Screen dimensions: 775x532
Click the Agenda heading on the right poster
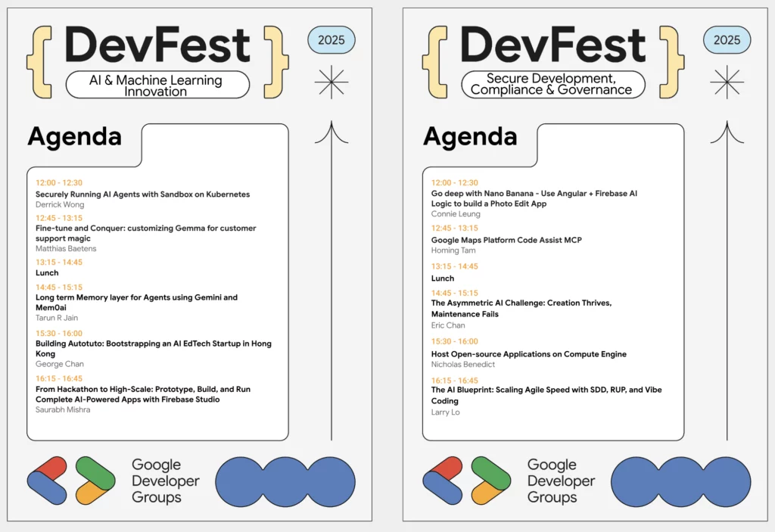(470, 137)
